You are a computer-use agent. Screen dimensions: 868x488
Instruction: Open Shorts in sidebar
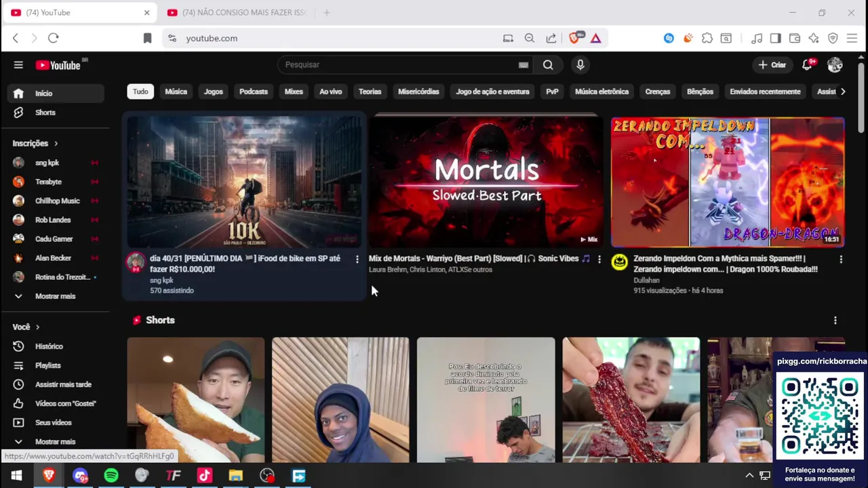pyautogui.click(x=56, y=113)
